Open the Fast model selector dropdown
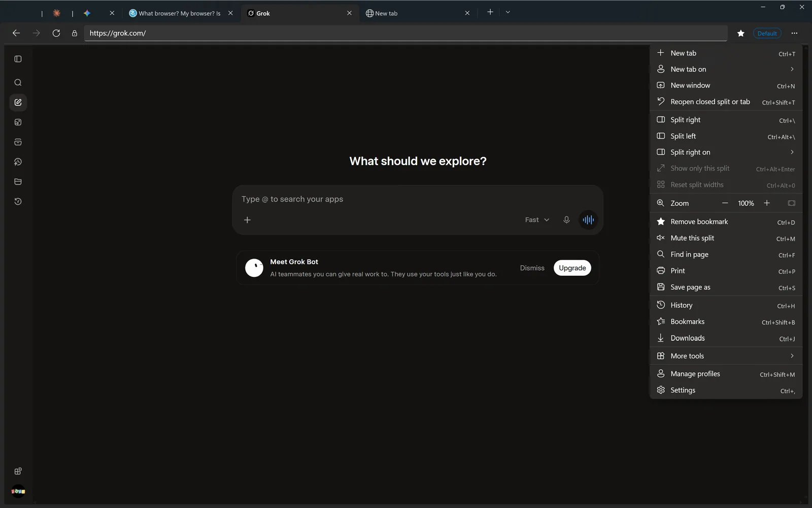Screen dimensions: 812x508 537,220
